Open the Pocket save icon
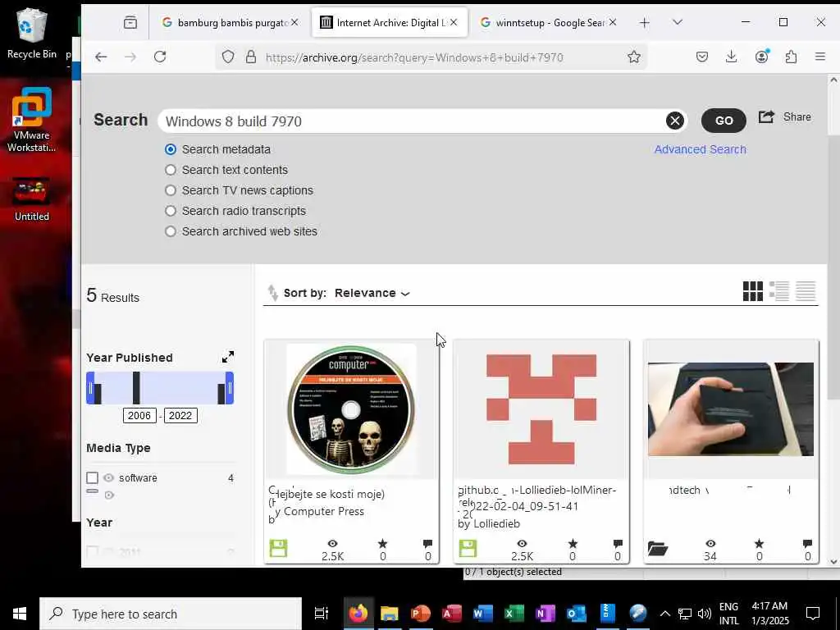This screenshot has width=840, height=630. point(702,57)
